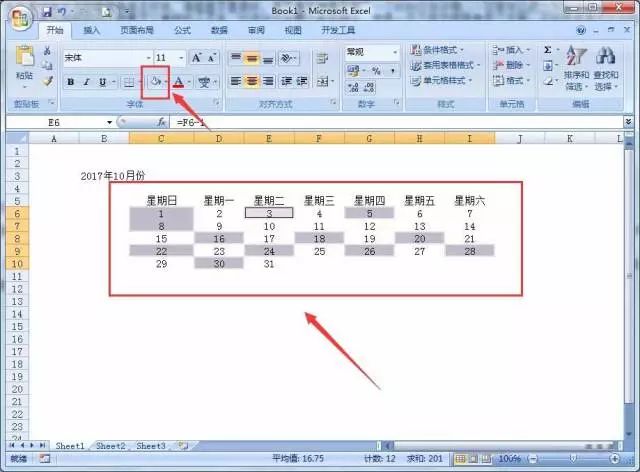This screenshot has height=472, width=640.
Task: Select Sheet3 worksheet tab
Action: pyautogui.click(x=151, y=446)
